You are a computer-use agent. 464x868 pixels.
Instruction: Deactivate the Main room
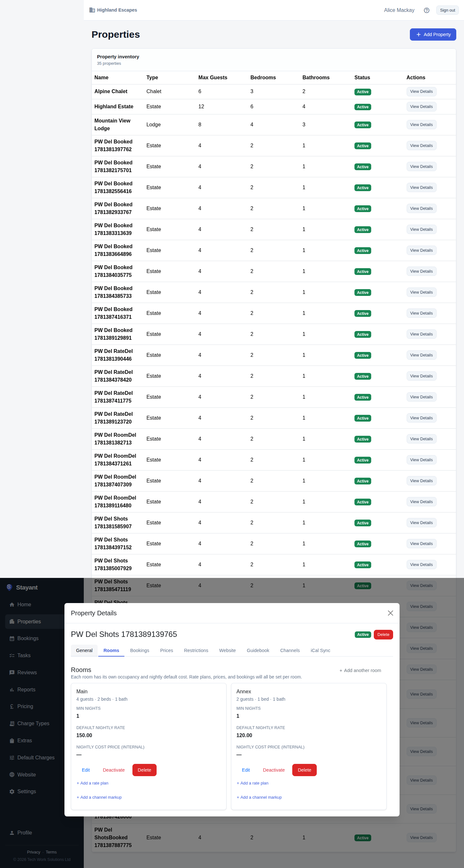click(x=113, y=770)
